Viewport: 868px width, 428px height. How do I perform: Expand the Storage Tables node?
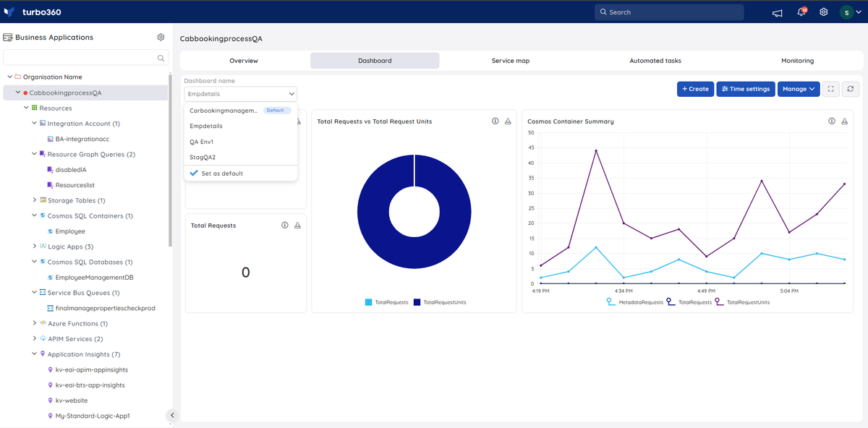[35, 200]
